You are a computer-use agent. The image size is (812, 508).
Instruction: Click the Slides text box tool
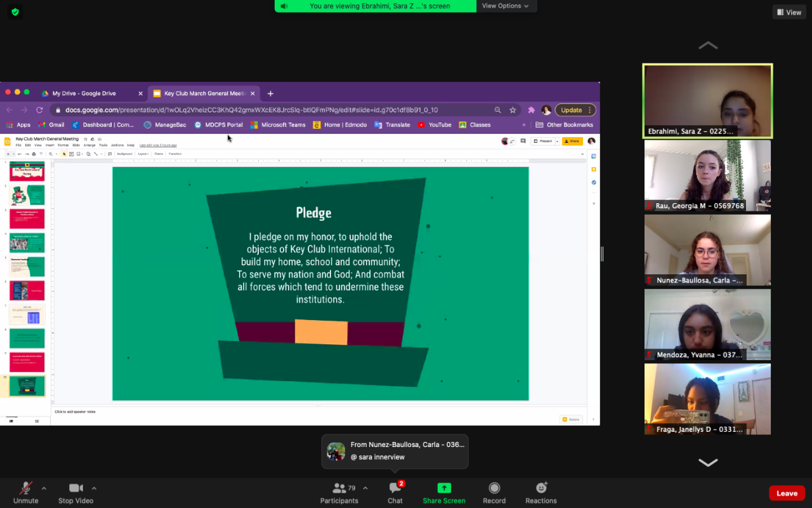[x=72, y=154]
